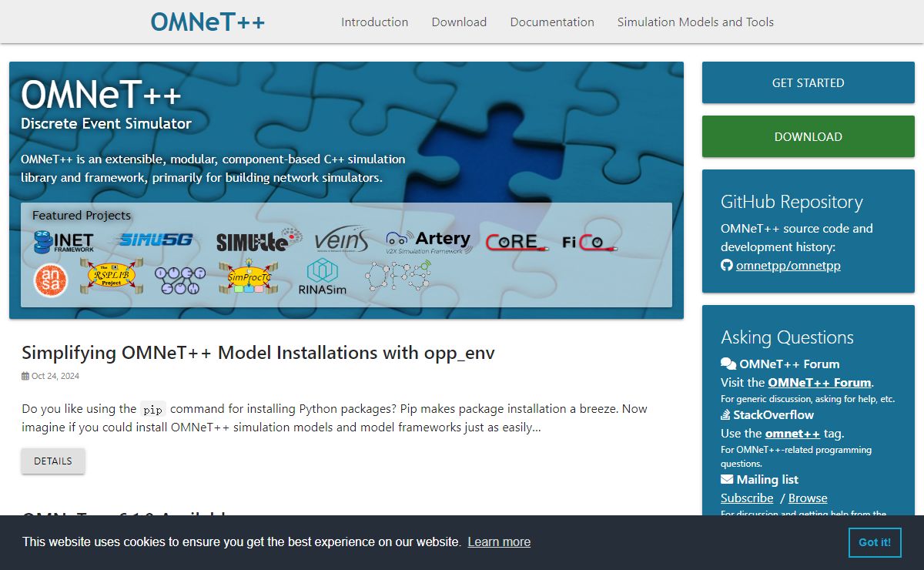Click the pip code snippet

coord(153,409)
